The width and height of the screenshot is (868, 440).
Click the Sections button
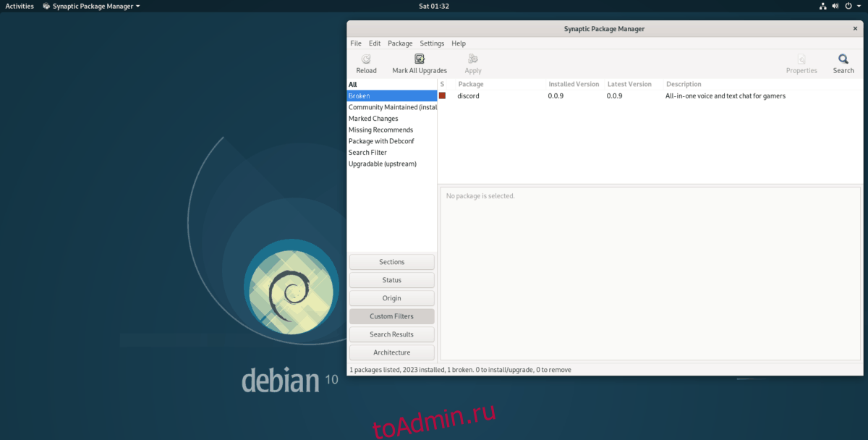(x=391, y=262)
